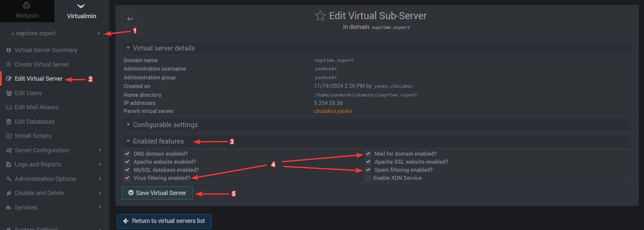Click the Save Virtual Server button
The height and width of the screenshot is (230, 644).
pos(157,193)
